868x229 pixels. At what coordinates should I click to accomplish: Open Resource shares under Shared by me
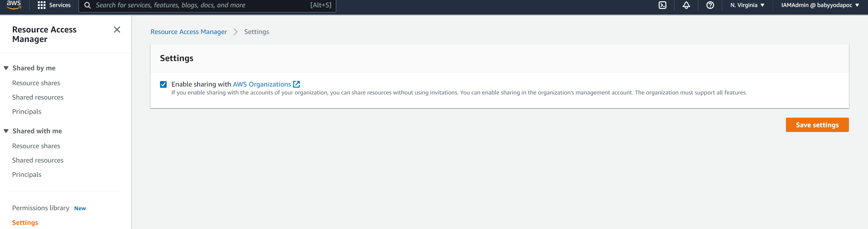[36, 83]
